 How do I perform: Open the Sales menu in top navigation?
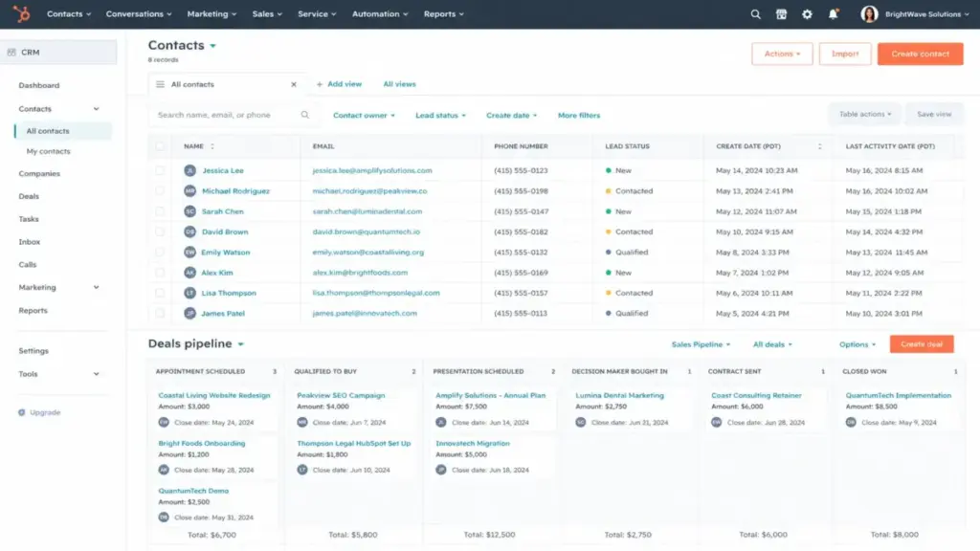(x=268, y=13)
